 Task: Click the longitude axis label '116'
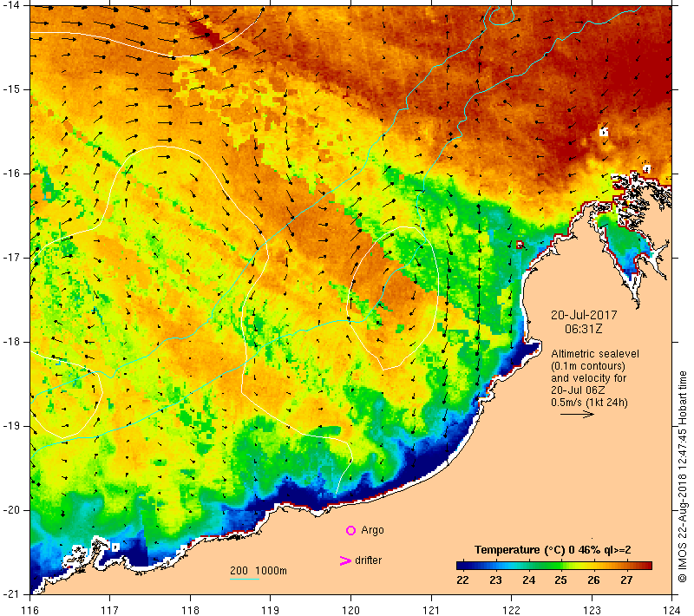coord(29,610)
